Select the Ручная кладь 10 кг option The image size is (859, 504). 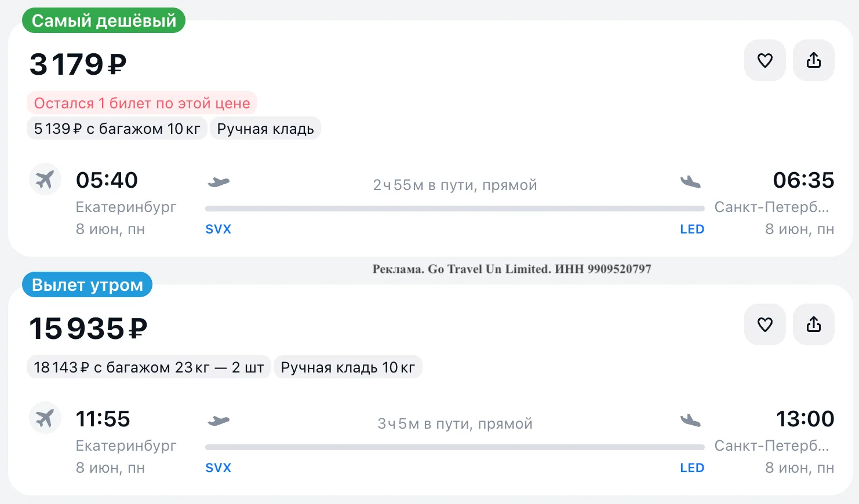(348, 367)
